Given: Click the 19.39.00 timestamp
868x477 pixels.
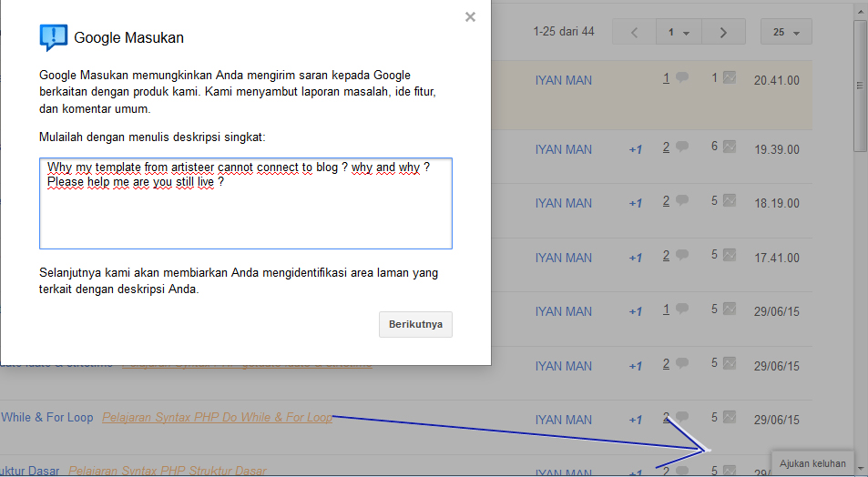Looking at the screenshot, I should [x=777, y=150].
